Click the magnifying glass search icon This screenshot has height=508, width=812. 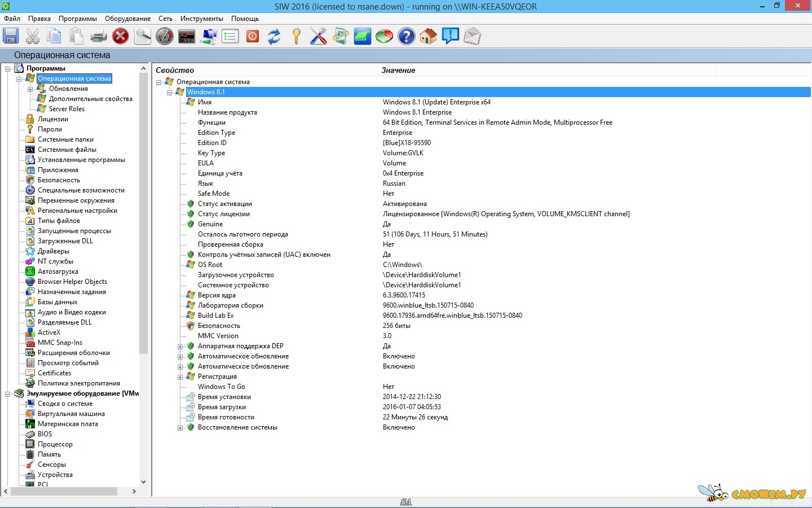click(143, 37)
